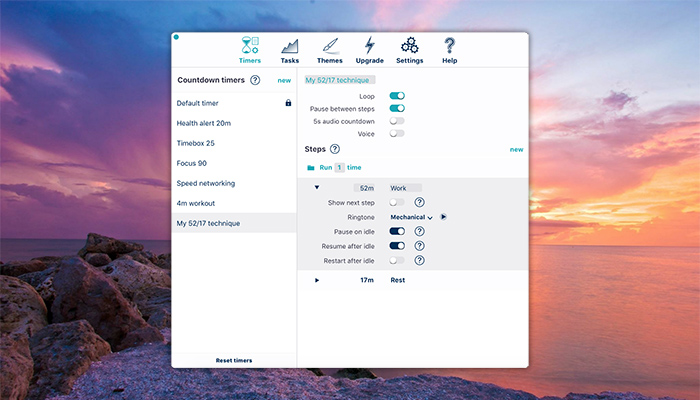The image size is (700, 400).
Task: Edit the 52m duration field
Action: (365, 188)
